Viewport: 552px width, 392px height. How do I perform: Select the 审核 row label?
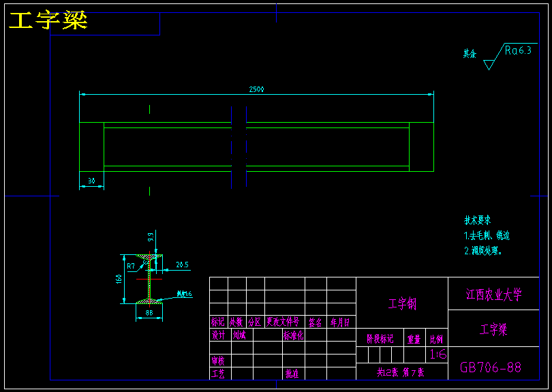pyautogui.click(x=218, y=361)
